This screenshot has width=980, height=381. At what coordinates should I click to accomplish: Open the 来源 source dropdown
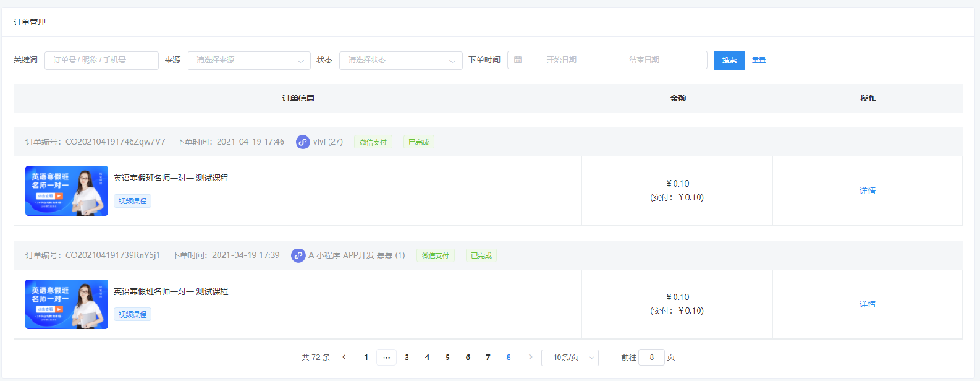pos(249,60)
